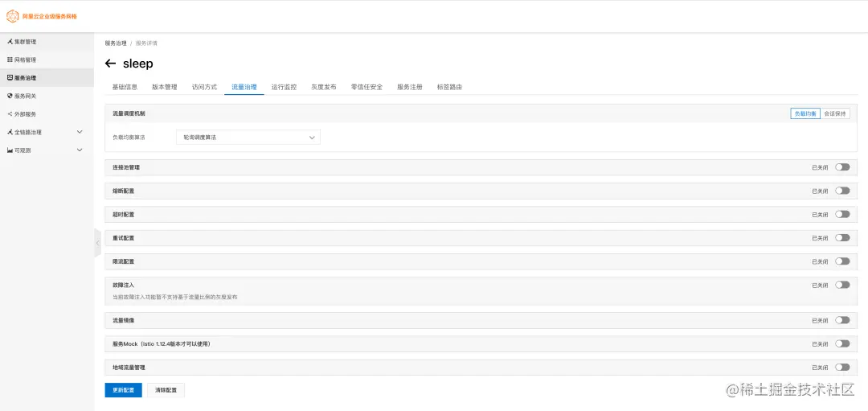Click the 外部服务 share icon
The image size is (868, 411).
10,114
